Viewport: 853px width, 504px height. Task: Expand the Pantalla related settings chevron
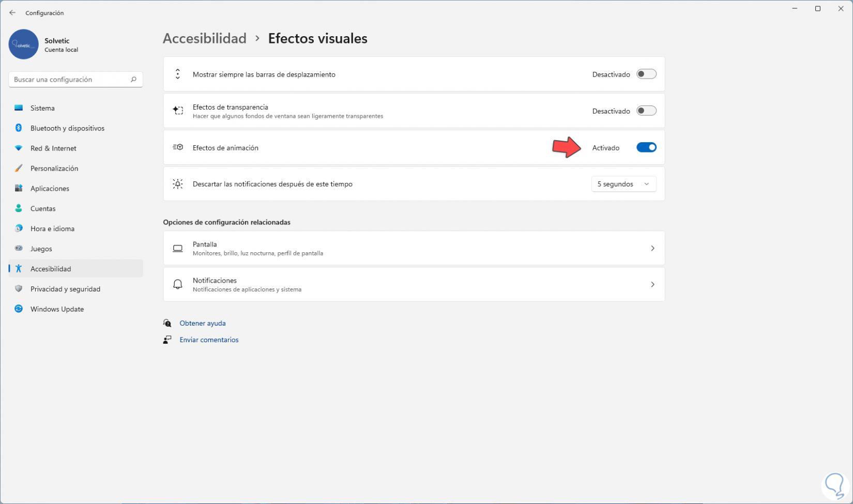652,249
